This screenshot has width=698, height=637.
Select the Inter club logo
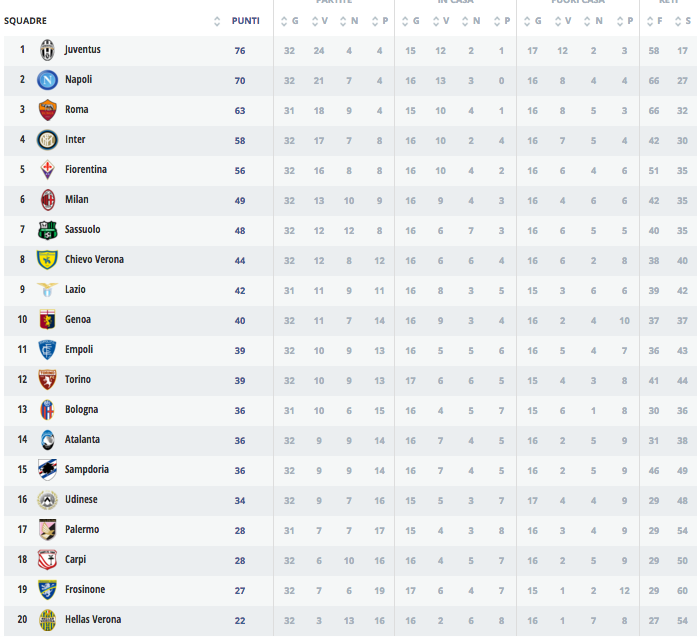coord(47,140)
